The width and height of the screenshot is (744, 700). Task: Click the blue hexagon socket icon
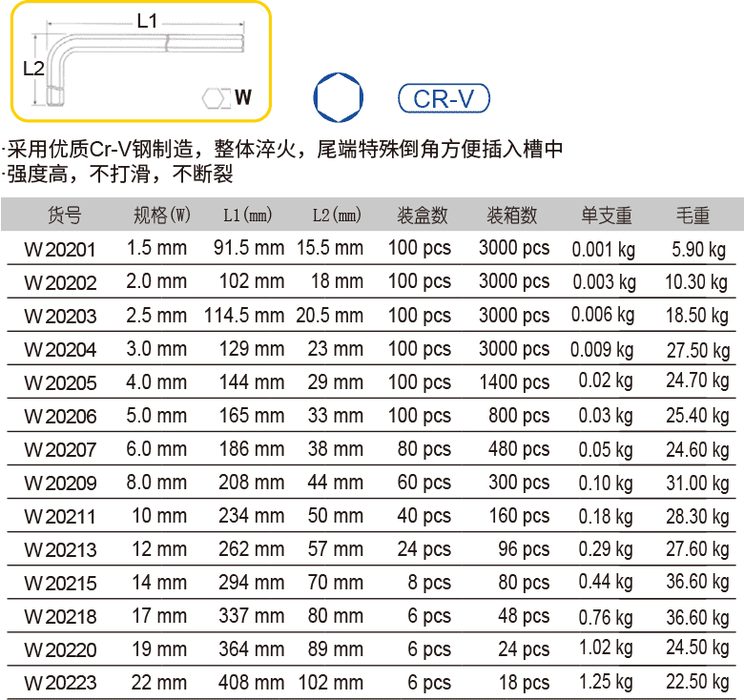pyautogui.click(x=339, y=97)
